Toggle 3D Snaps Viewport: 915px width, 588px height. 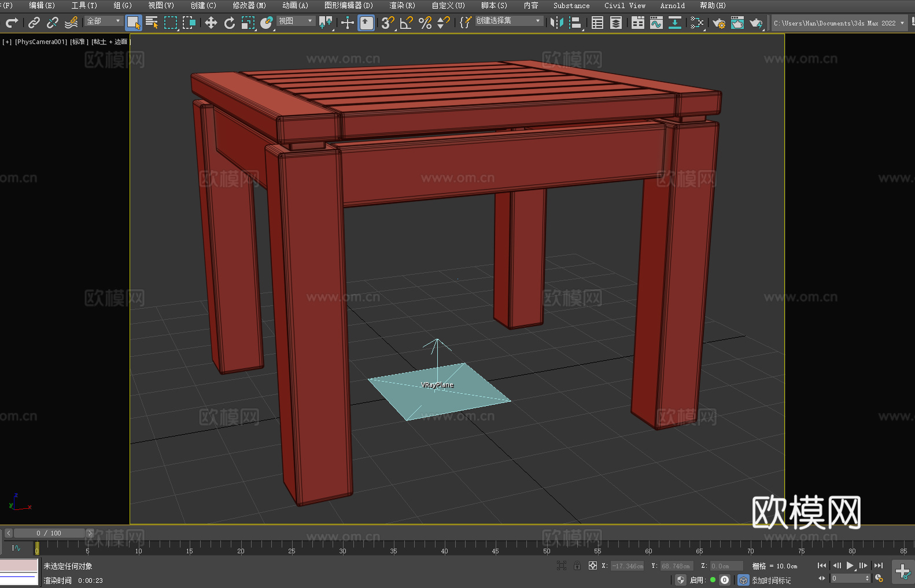tap(388, 23)
